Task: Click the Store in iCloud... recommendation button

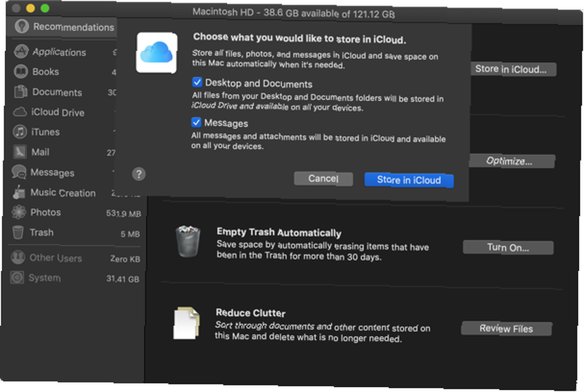Action: click(x=513, y=69)
